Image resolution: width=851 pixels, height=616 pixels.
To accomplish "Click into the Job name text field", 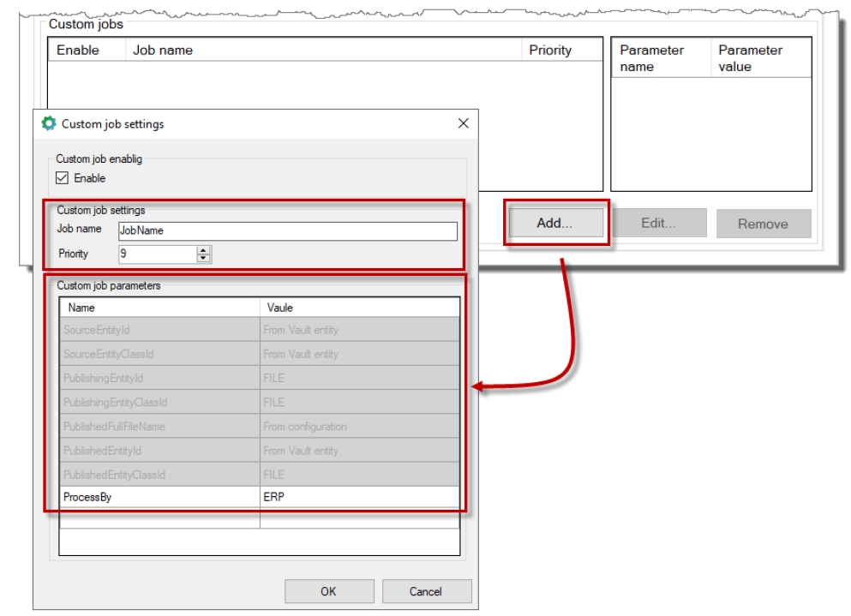I will [287, 230].
